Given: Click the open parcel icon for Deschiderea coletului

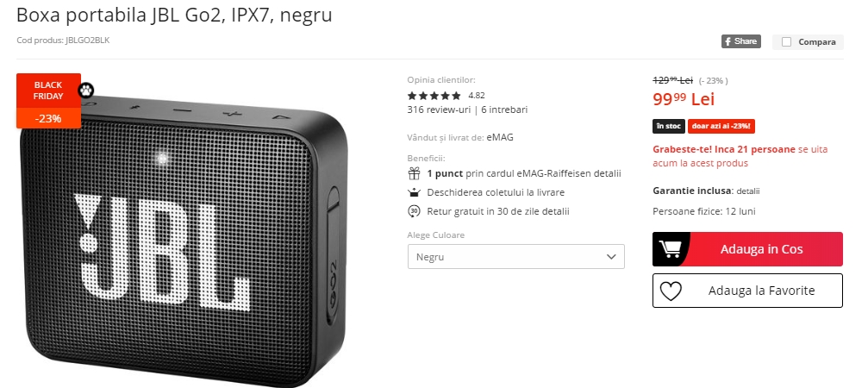Looking at the screenshot, I should tap(414, 192).
